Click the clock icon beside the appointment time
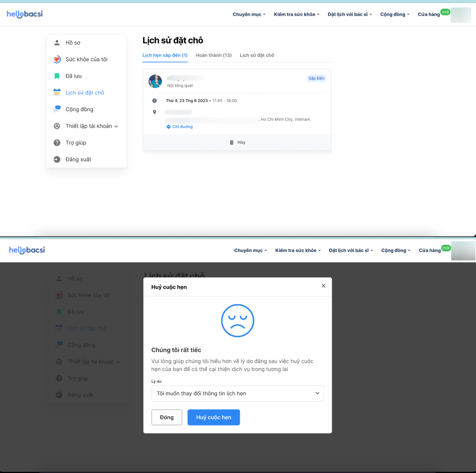 154,101
